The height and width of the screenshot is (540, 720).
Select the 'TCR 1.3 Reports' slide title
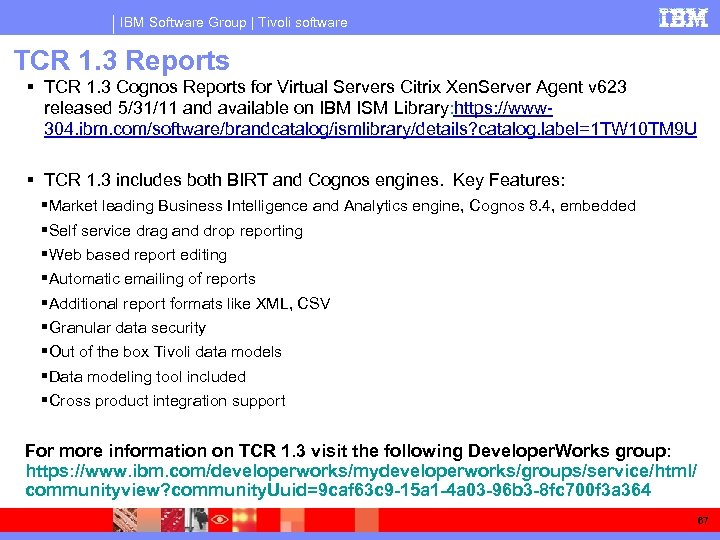tap(122, 60)
